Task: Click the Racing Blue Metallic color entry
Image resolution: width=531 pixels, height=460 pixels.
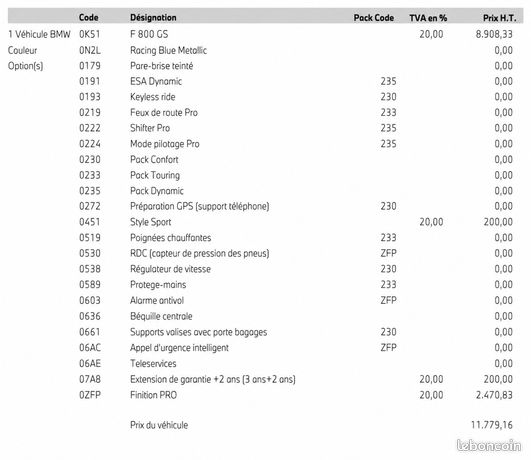Action: click(x=169, y=50)
